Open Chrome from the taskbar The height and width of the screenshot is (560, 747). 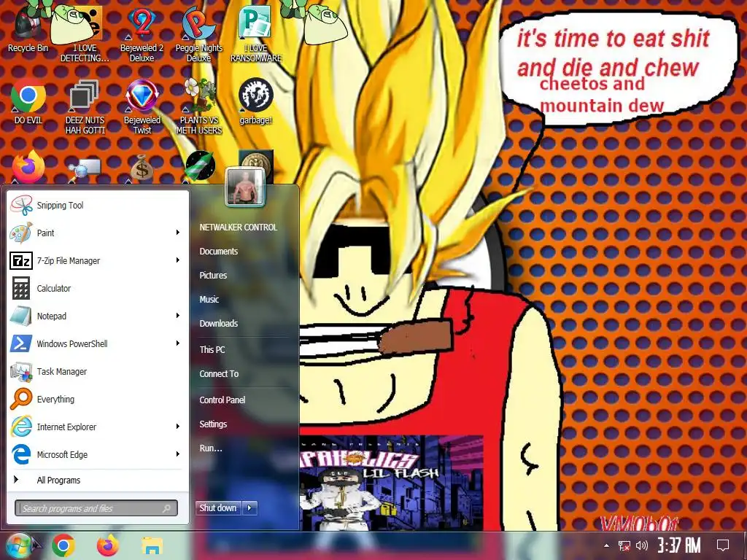point(63,545)
